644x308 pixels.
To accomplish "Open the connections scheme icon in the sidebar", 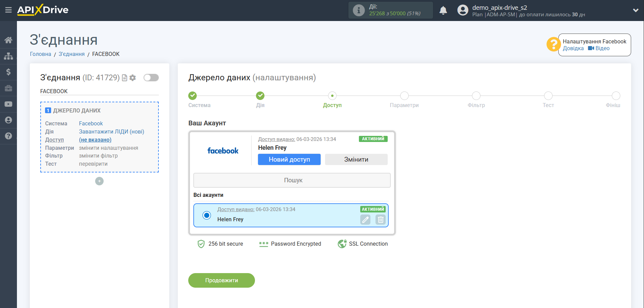I will [8, 56].
